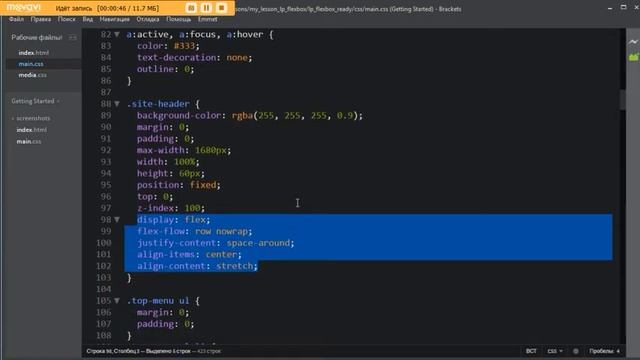Collapse the fold arrow at line 98
The width and height of the screenshot is (640, 360).
point(117,220)
